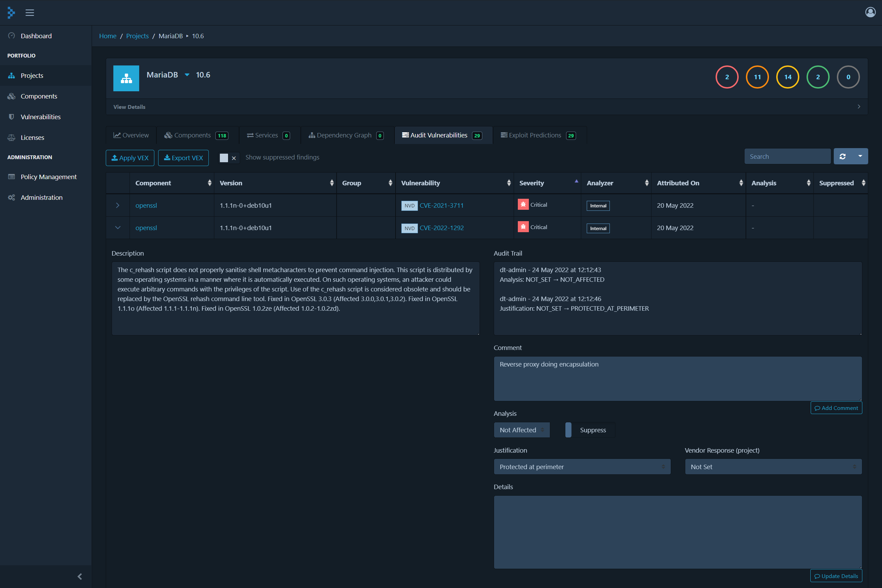Screen dimensions: 882x588
Task: Open Licenses using the scales icon
Action: (11, 137)
